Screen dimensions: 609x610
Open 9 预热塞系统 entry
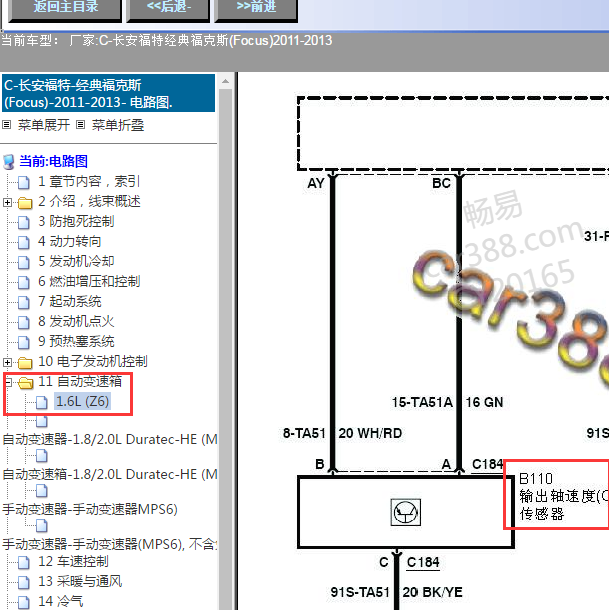[76, 342]
